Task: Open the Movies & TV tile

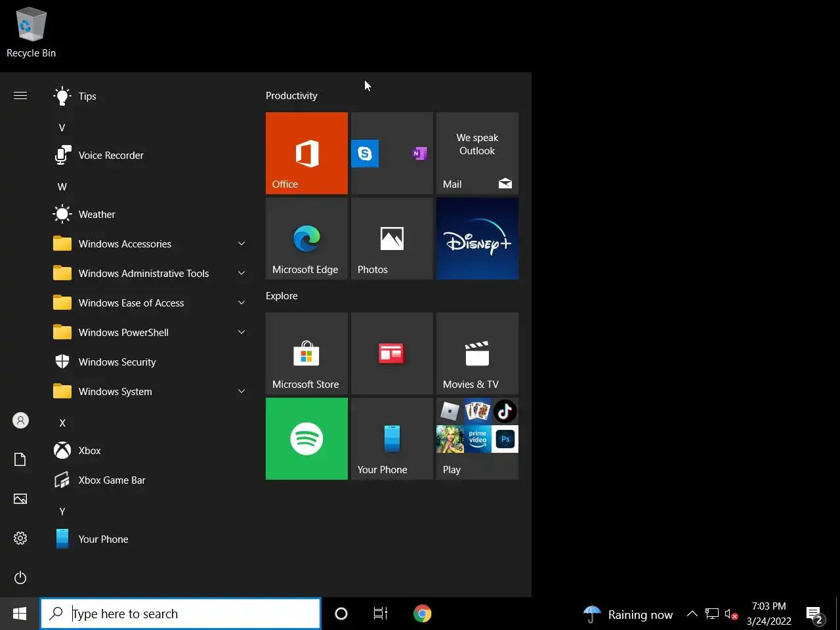Action: (477, 353)
